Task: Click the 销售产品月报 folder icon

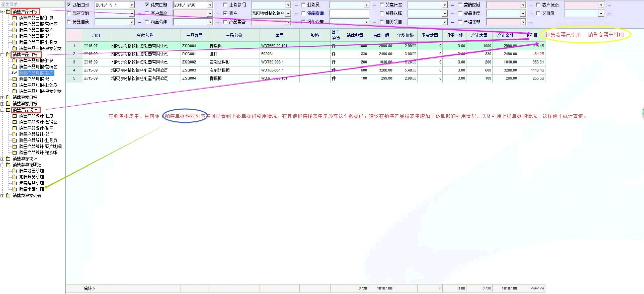Action: coord(8,54)
